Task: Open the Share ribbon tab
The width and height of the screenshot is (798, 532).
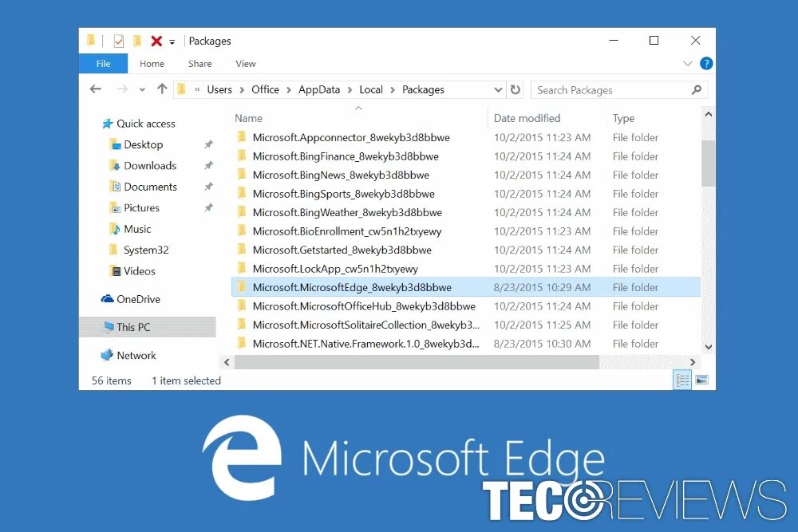Action: 200,64
